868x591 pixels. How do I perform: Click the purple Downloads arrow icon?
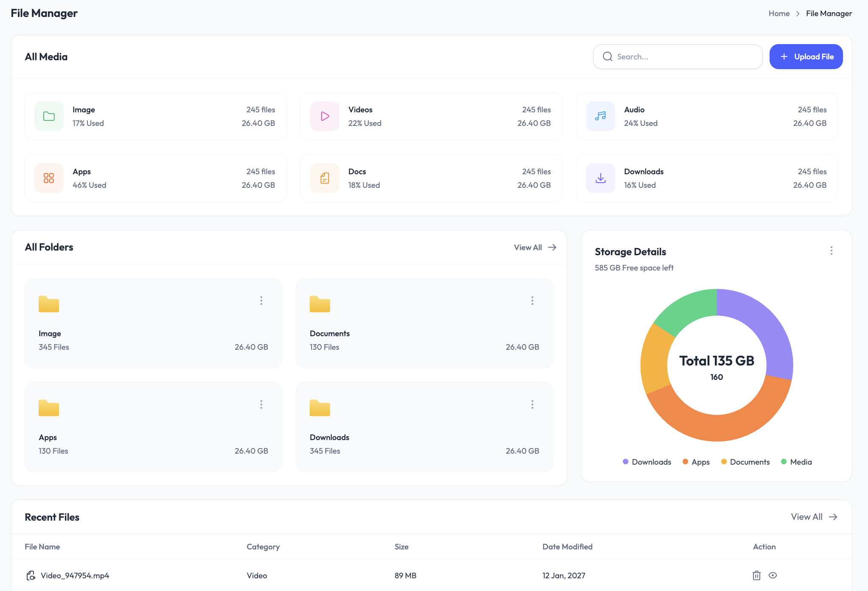[600, 178]
